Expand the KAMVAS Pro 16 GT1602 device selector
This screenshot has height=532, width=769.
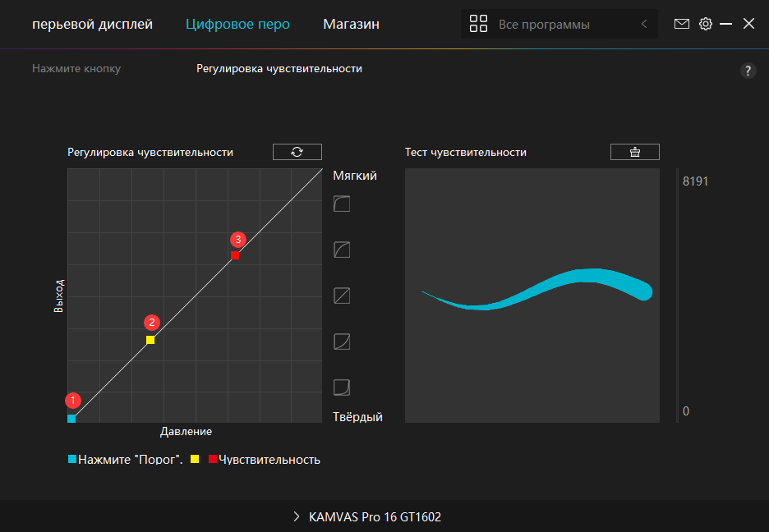click(368, 517)
